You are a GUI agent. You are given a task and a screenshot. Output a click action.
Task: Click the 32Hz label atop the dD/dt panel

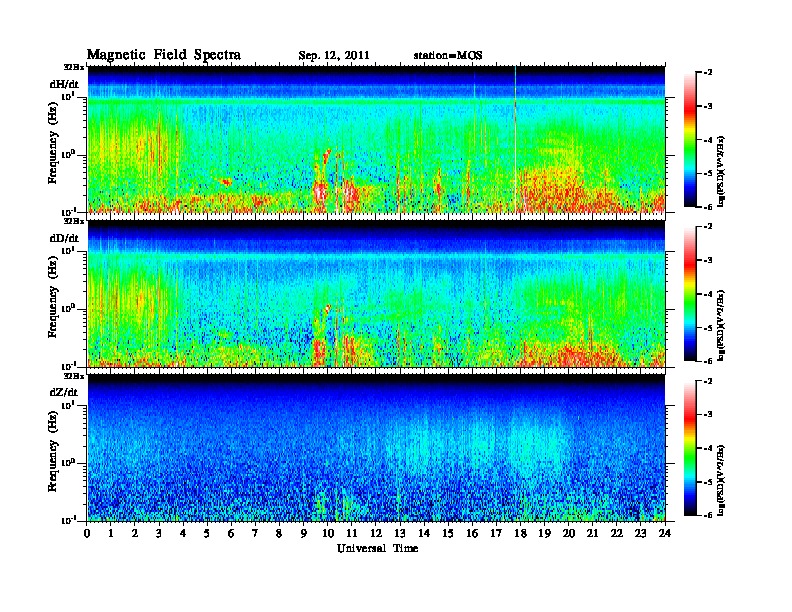click(x=74, y=221)
